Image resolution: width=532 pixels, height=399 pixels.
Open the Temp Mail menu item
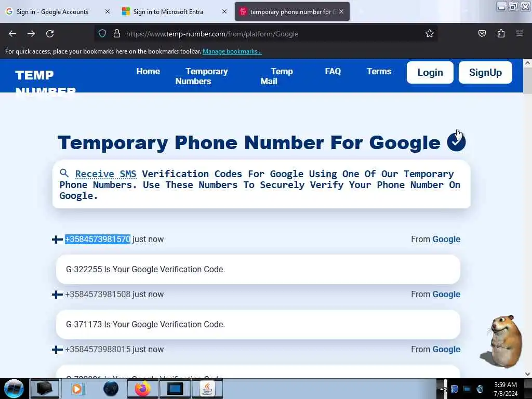pyautogui.click(x=276, y=76)
